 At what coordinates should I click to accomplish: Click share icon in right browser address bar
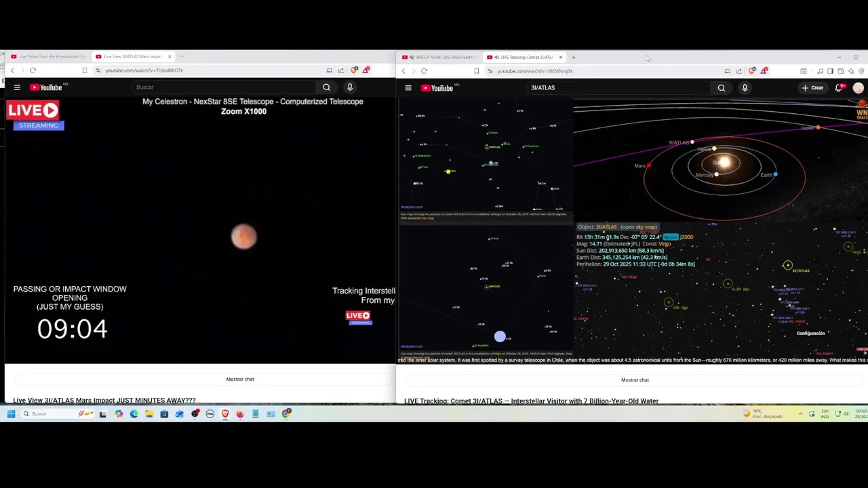pos(739,70)
